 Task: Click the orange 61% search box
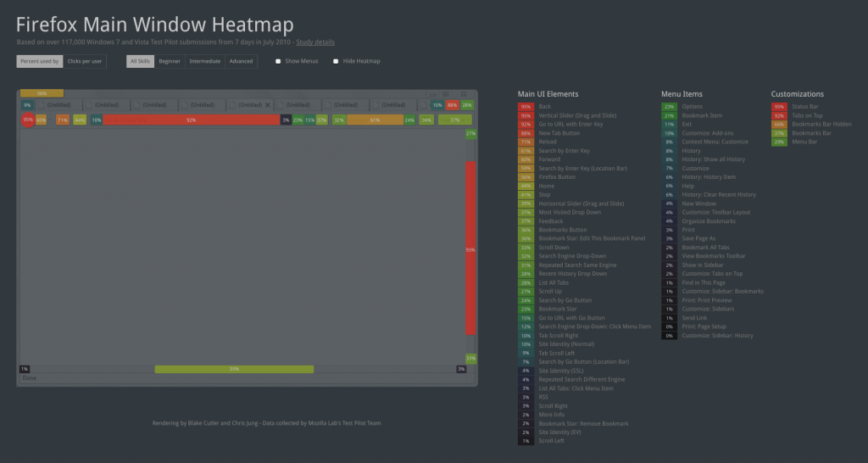(375, 120)
